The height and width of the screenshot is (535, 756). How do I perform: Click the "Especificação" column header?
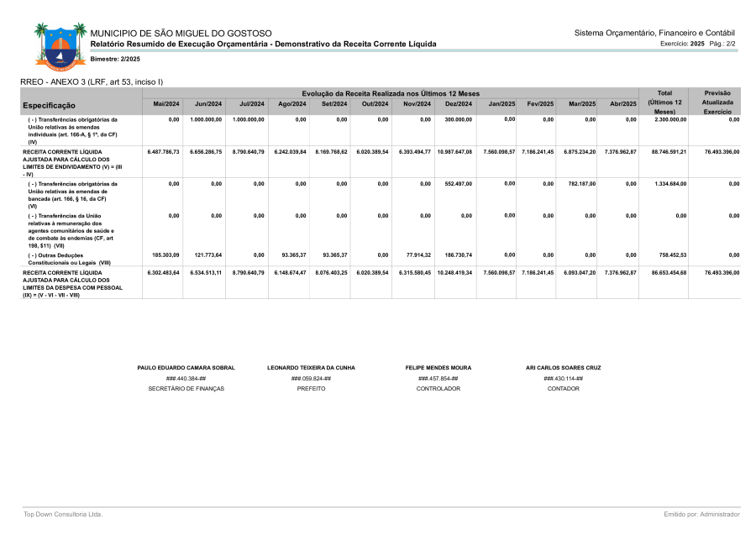(x=49, y=106)
